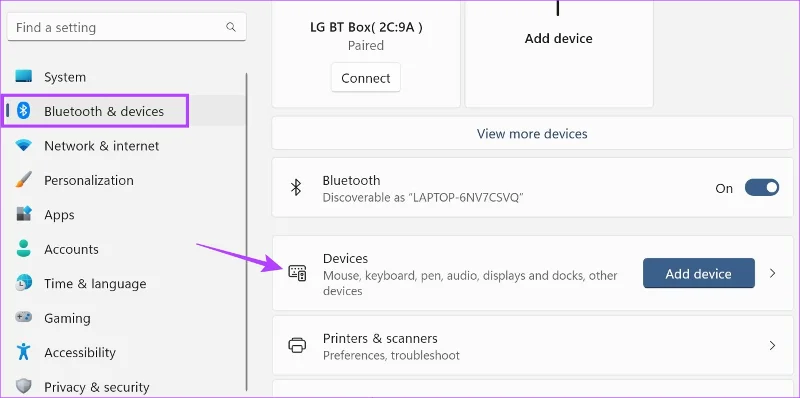Click the On label beside toggle
800x398 pixels.
[724, 188]
